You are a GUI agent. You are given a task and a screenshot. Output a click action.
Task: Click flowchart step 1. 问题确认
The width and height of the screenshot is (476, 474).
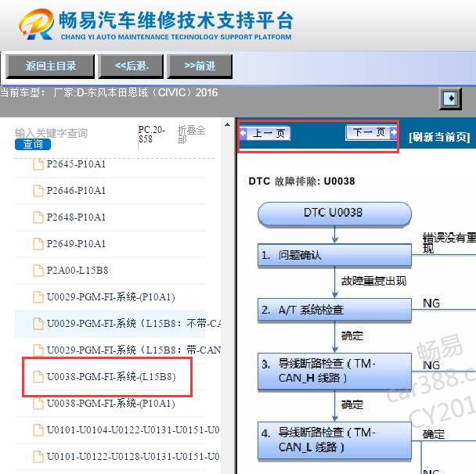point(334,255)
